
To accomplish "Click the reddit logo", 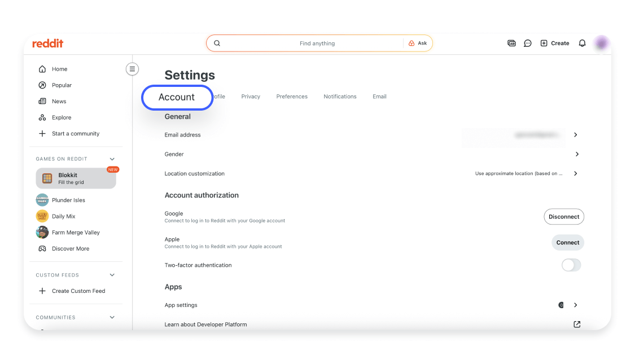I will coord(47,43).
